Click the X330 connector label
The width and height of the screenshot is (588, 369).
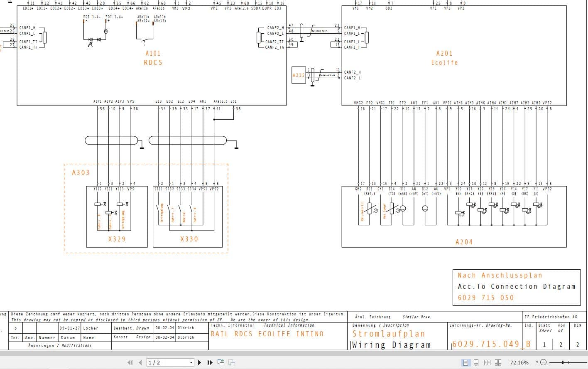tap(189, 239)
